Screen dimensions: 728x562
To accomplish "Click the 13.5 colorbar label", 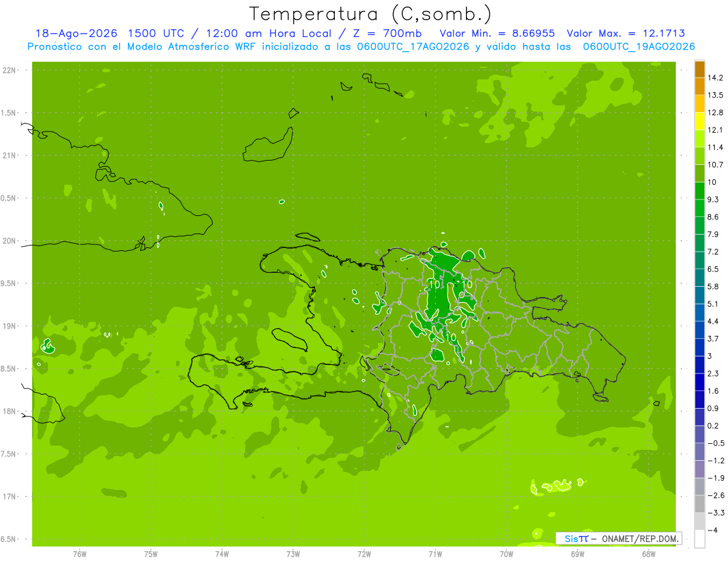I will 715,95.
